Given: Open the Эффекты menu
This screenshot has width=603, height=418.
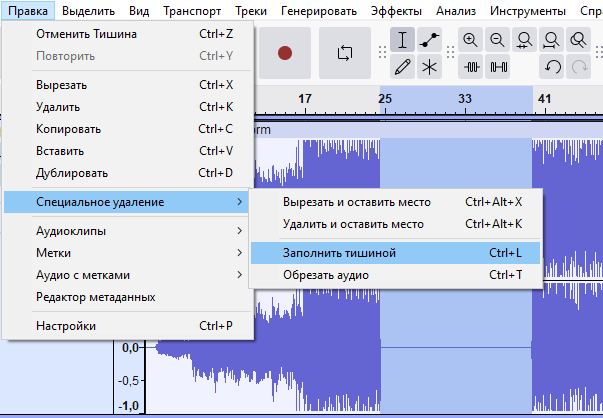Looking at the screenshot, I should point(396,11).
